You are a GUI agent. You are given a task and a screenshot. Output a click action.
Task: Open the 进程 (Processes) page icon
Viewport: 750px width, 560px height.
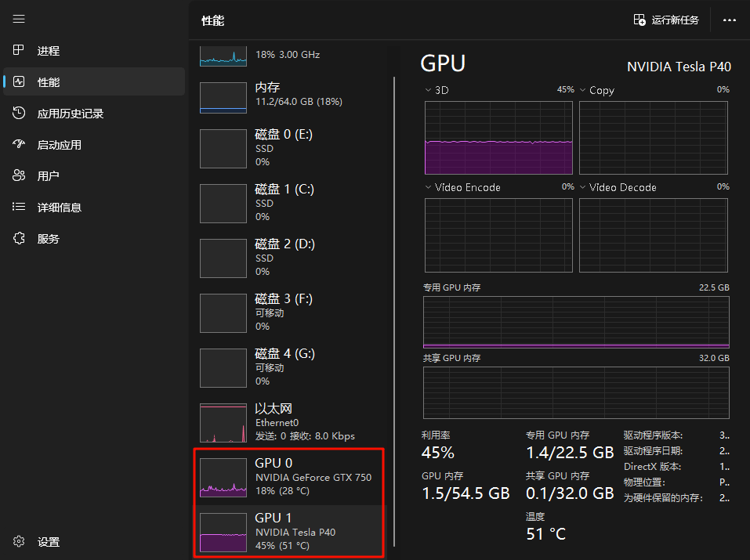tap(20, 51)
